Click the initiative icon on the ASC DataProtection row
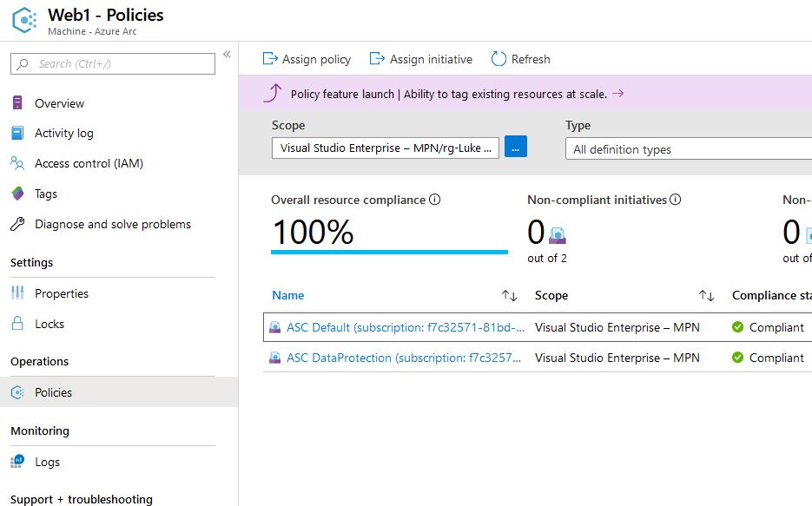Viewport: 812px width, 506px height. (275, 358)
